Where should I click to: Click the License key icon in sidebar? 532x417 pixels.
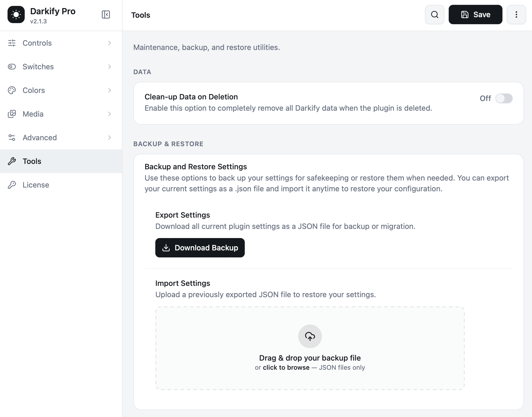(x=12, y=185)
